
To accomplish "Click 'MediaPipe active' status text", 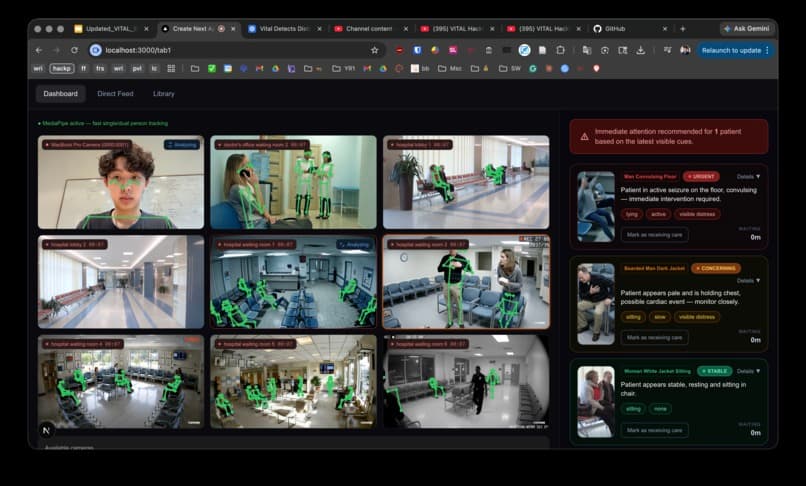I will [x=103, y=123].
